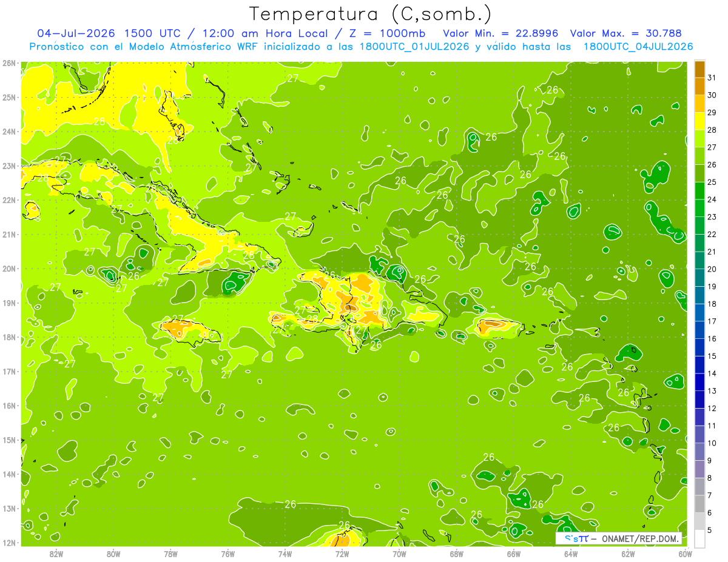The height and width of the screenshot is (562, 728).
Task: Click the 62W longitude axis label
Action: click(x=627, y=554)
